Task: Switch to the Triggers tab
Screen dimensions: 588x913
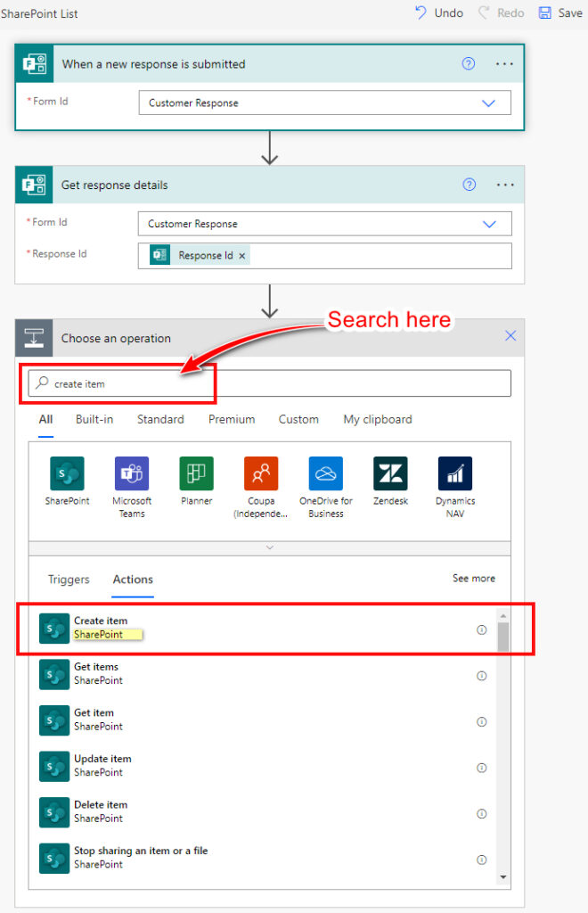Action: [x=69, y=580]
